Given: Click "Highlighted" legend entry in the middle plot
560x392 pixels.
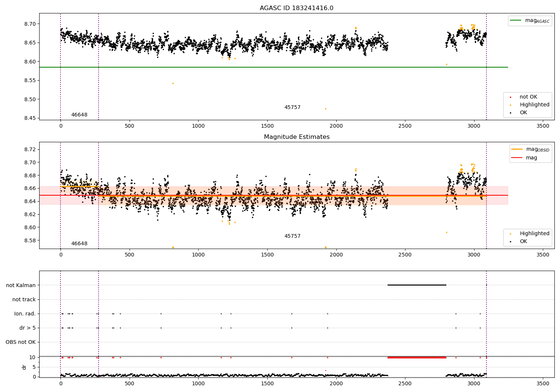Looking at the screenshot, I should pyautogui.click(x=529, y=234).
